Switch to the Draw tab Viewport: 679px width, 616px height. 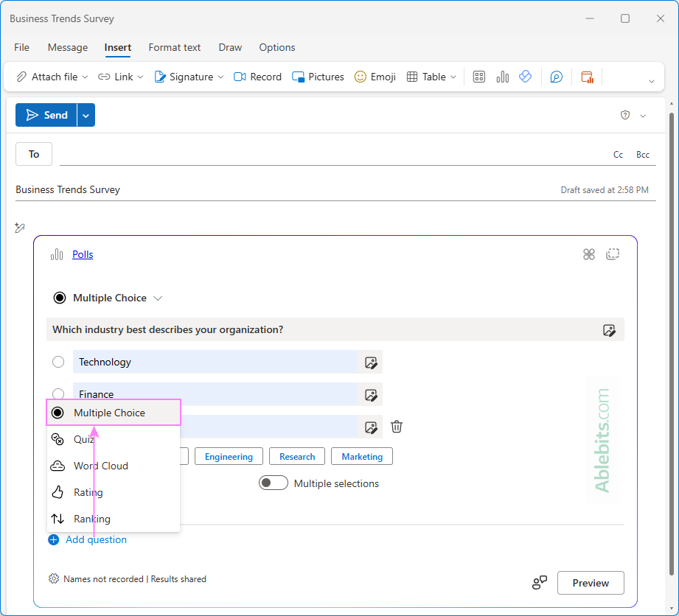coord(229,47)
